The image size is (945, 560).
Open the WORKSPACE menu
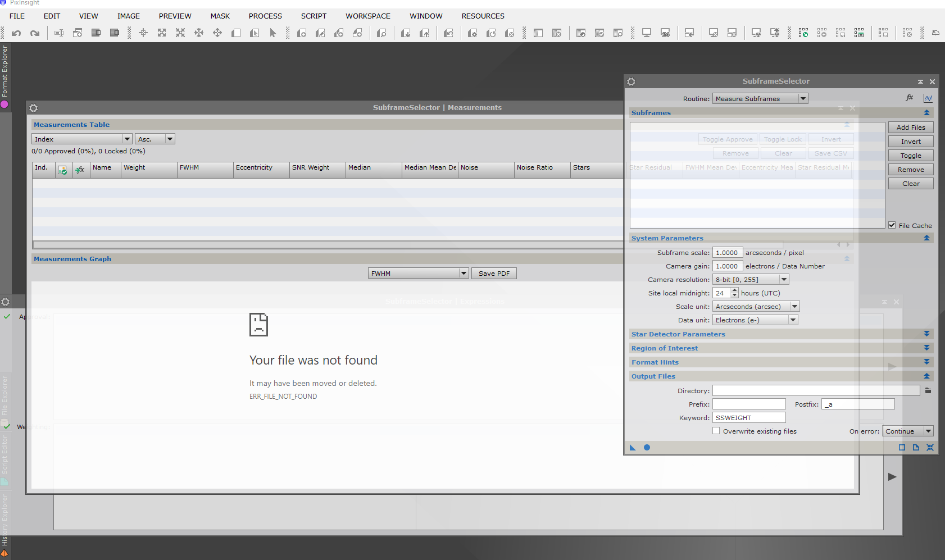coord(368,16)
